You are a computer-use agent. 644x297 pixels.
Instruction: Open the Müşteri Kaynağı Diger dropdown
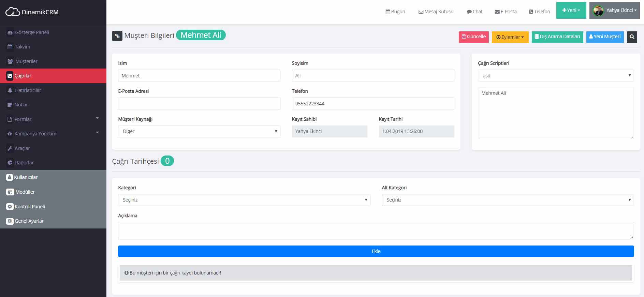(x=199, y=132)
